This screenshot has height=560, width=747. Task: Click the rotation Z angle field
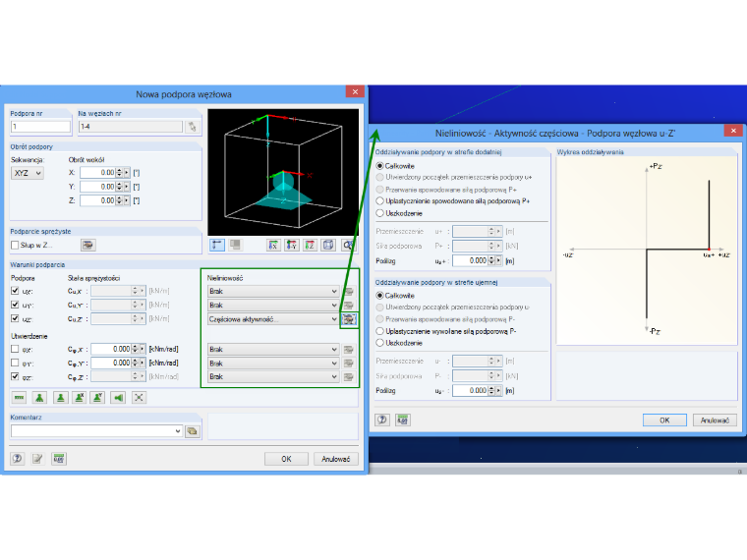click(x=98, y=200)
